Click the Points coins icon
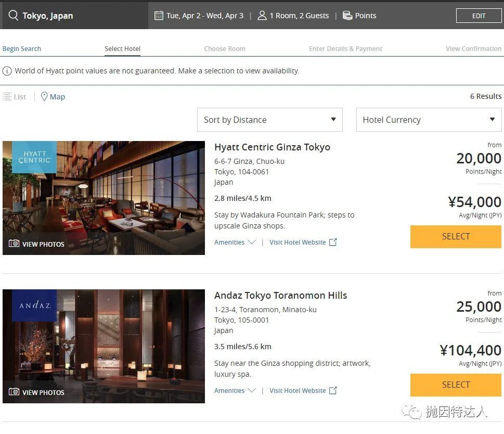The image size is (504, 434). (347, 16)
